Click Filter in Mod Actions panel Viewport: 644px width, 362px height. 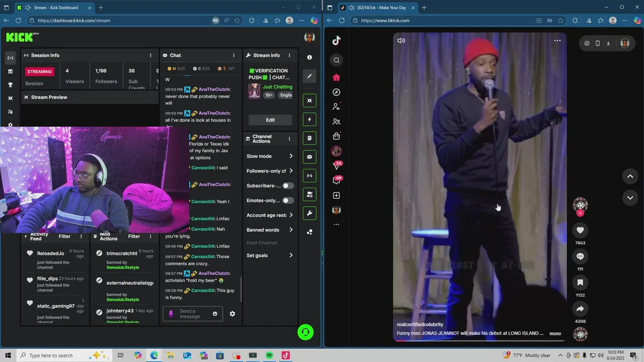[134, 236]
